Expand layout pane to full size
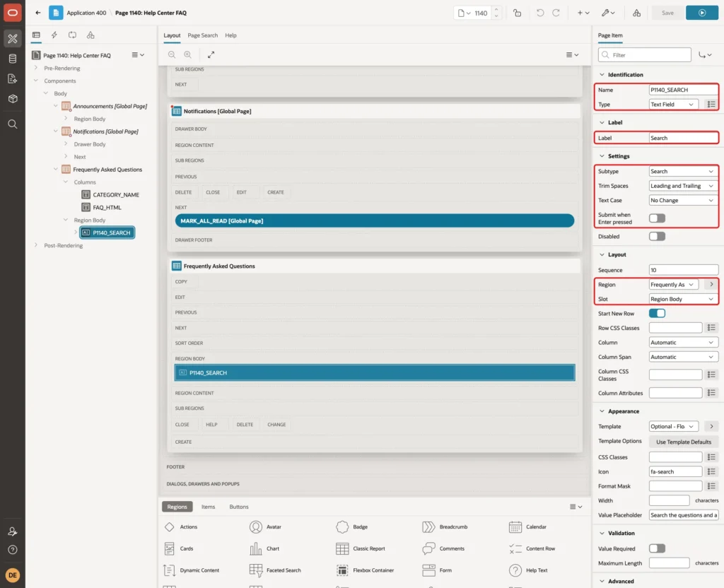Screen dimensions: 724x588 coord(211,54)
